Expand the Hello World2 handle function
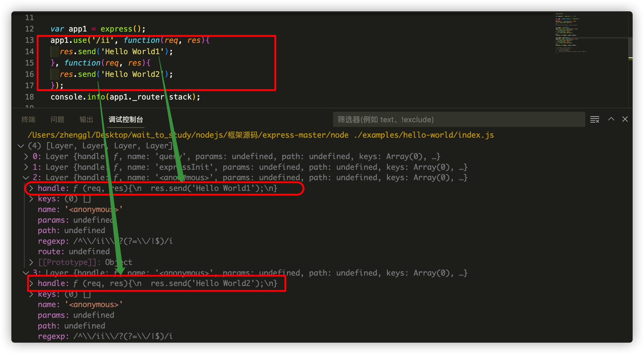 pyautogui.click(x=31, y=283)
